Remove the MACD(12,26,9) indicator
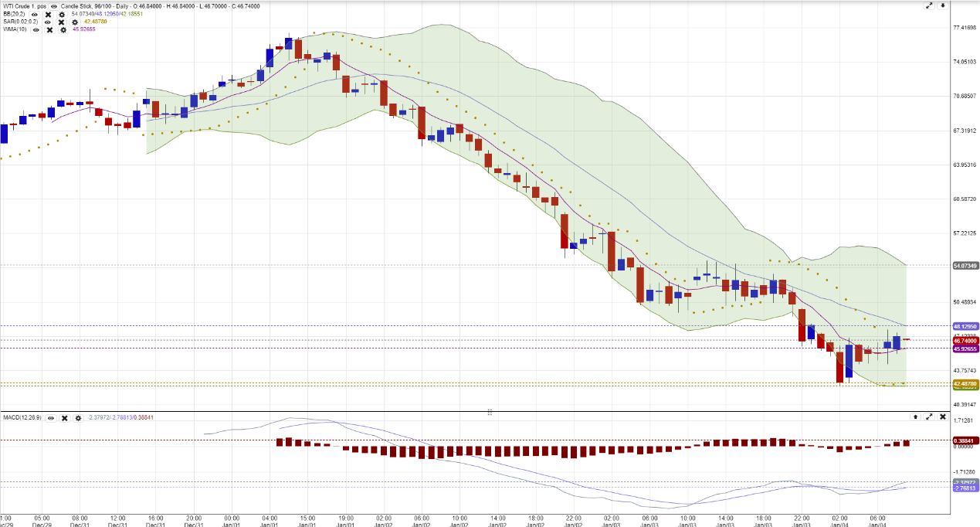 click(64, 417)
